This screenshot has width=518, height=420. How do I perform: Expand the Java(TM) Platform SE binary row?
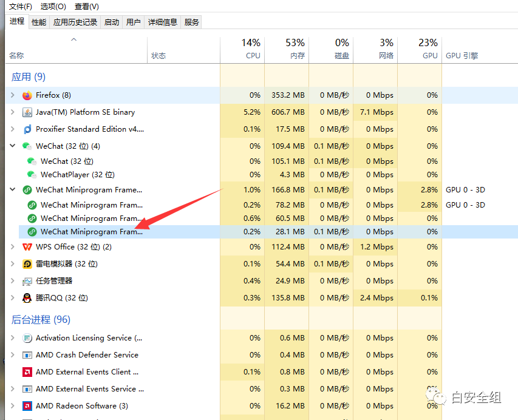point(13,112)
